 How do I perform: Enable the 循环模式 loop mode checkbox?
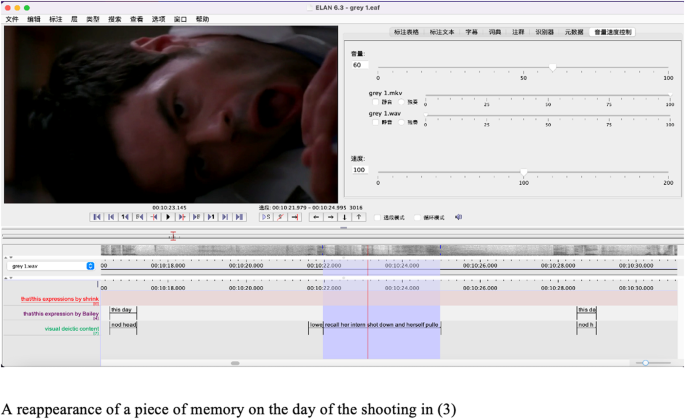tap(418, 217)
